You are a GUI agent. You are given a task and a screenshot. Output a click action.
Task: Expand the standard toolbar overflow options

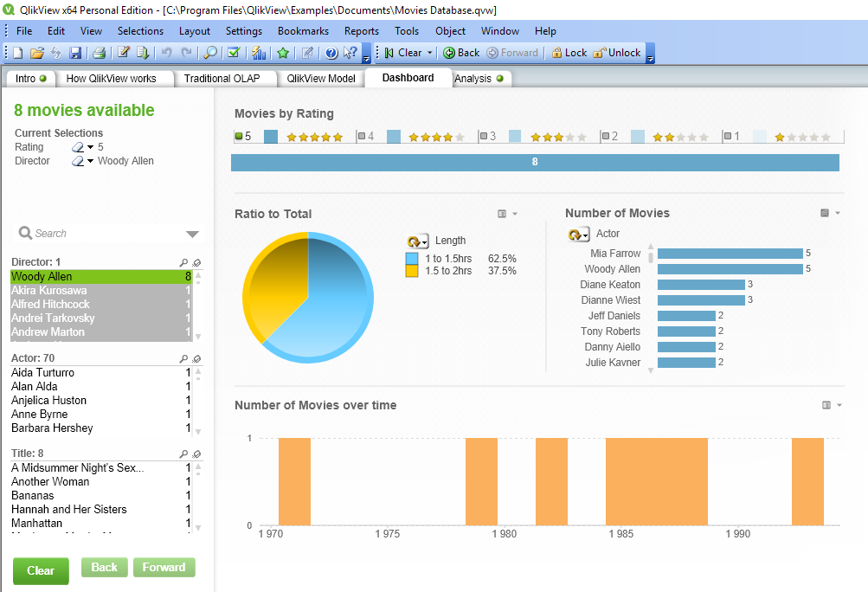(x=366, y=53)
